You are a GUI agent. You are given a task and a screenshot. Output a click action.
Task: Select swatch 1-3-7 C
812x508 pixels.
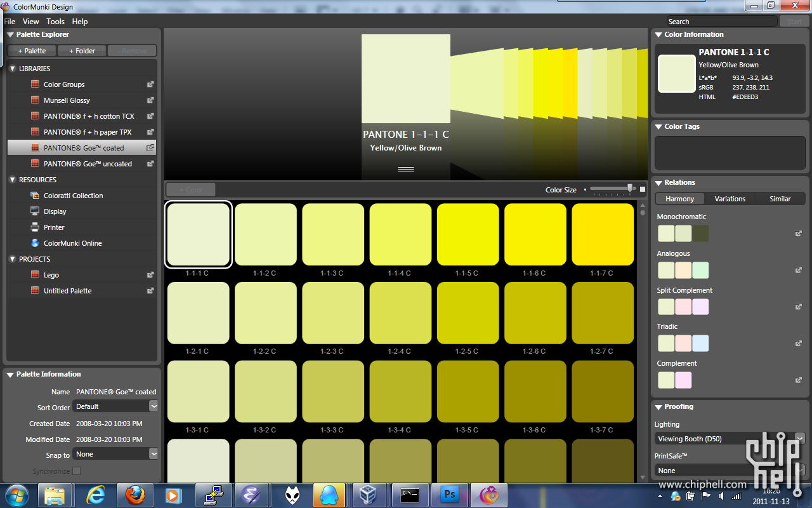point(603,392)
